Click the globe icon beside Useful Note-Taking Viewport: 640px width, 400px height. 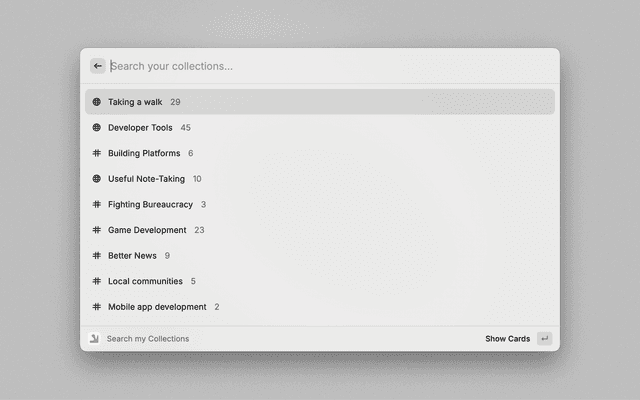point(97,179)
